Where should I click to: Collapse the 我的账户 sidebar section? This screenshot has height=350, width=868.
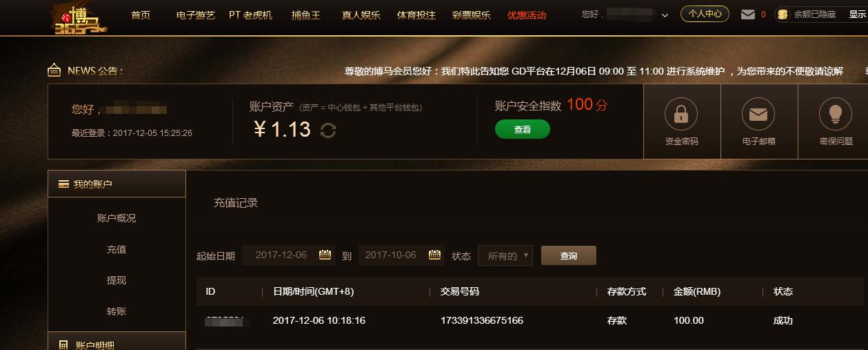(117, 184)
